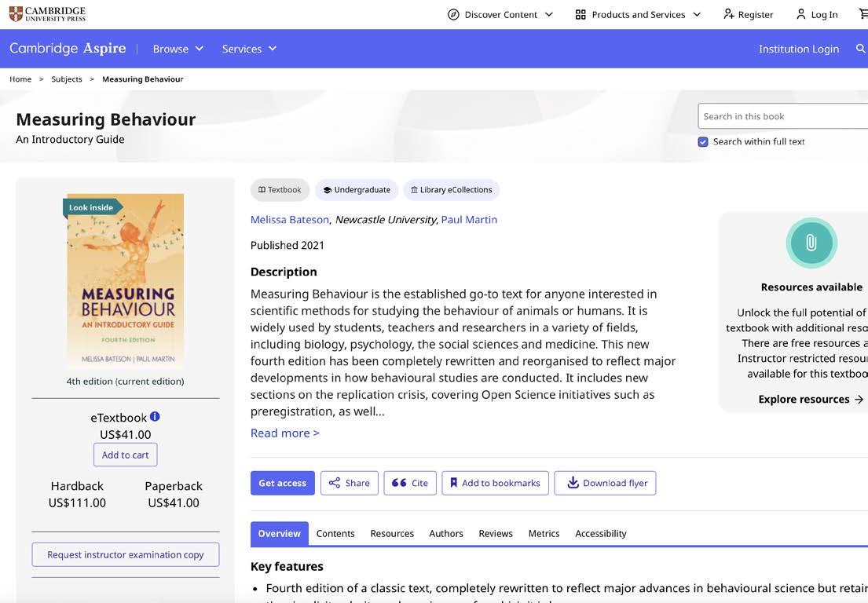
Task: Switch to the Reviews tab
Action: point(496,533)
